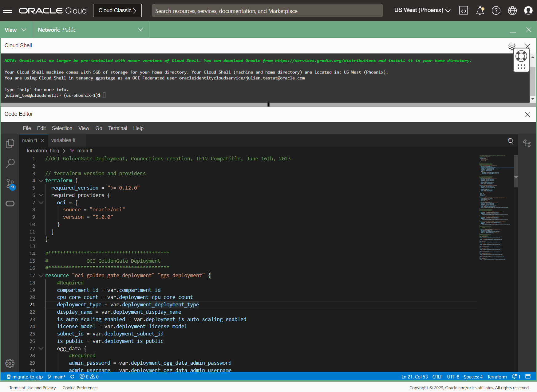Collapse the ogg_data block at line 27
Image resolution: width=537 pixels, height=392 pixels.
point(41,348)
